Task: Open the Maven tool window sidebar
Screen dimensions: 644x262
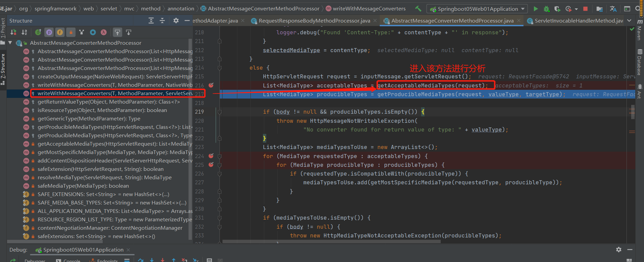Action: pyautogui.click(x=640, y=30)
